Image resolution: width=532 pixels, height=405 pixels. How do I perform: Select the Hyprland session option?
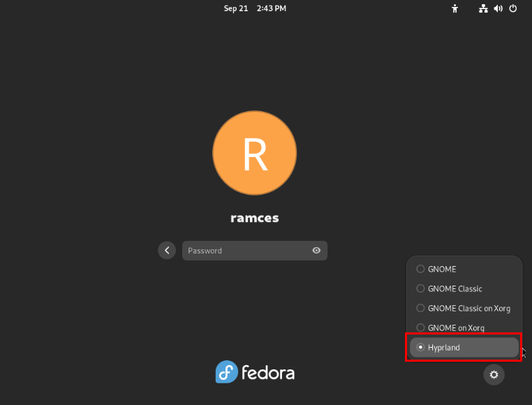click(464, 347)
